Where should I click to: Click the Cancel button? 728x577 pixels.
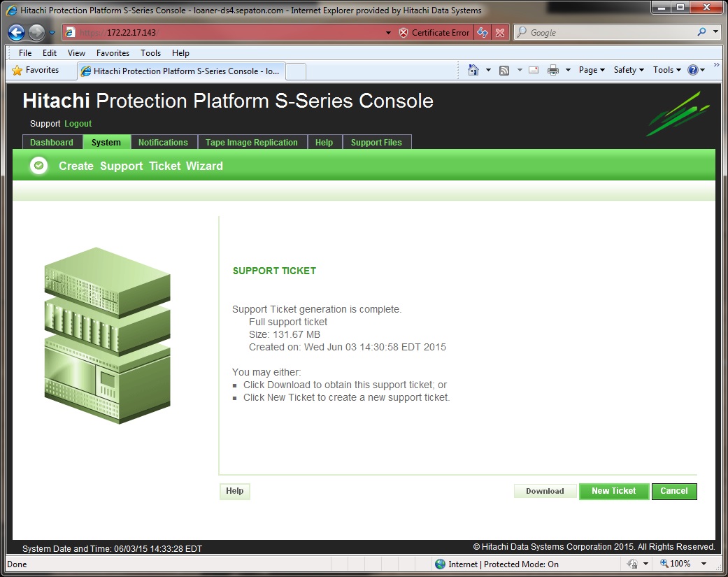(674, 491)
